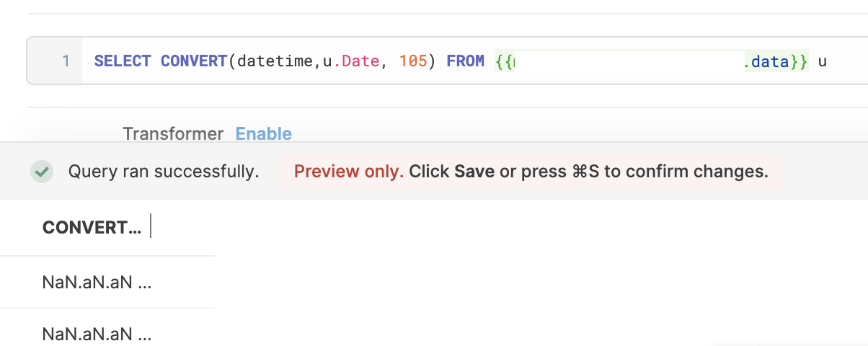This screenshot has width=868, height=346.
Task: Click the CONVERT… column header
Action: [x=92, y=228]
